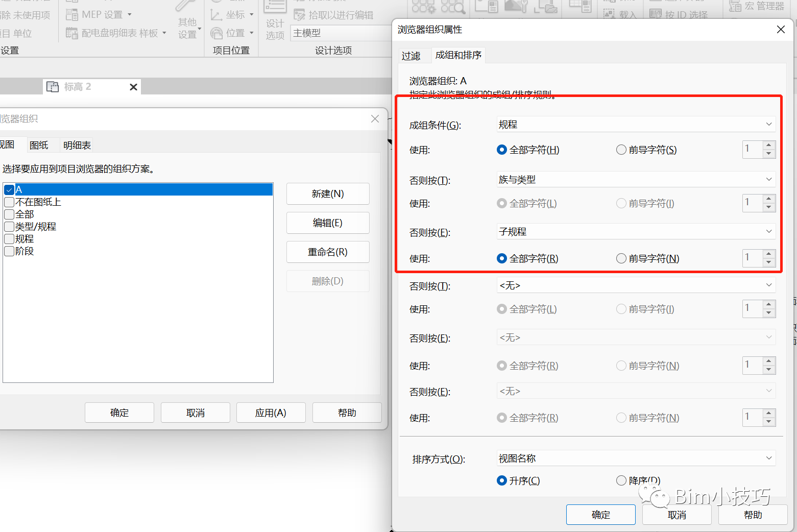
Task: Select 全部字符(H) radio button
Action: 502,150
